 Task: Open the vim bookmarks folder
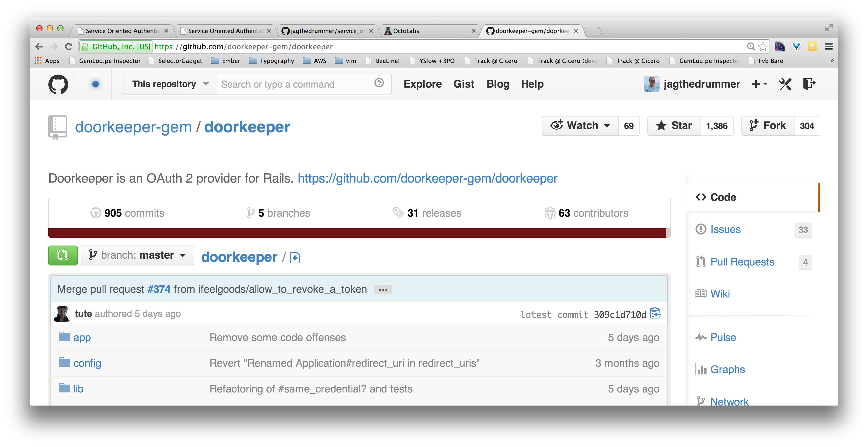coord(345,61)
